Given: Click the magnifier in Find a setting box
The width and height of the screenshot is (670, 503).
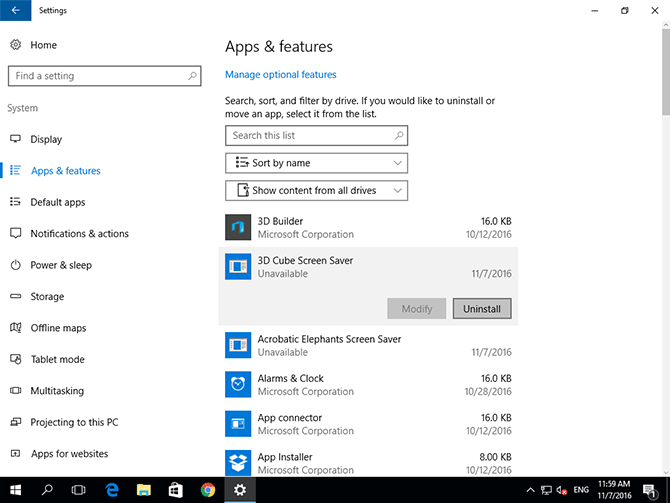Looking at the screenshot, I should [192, 76].
